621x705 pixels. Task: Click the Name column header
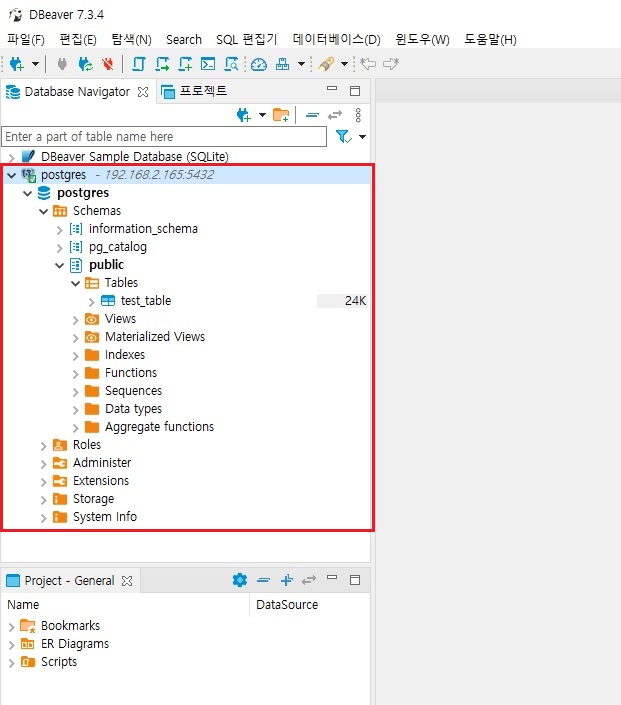(x=23, y=605)
